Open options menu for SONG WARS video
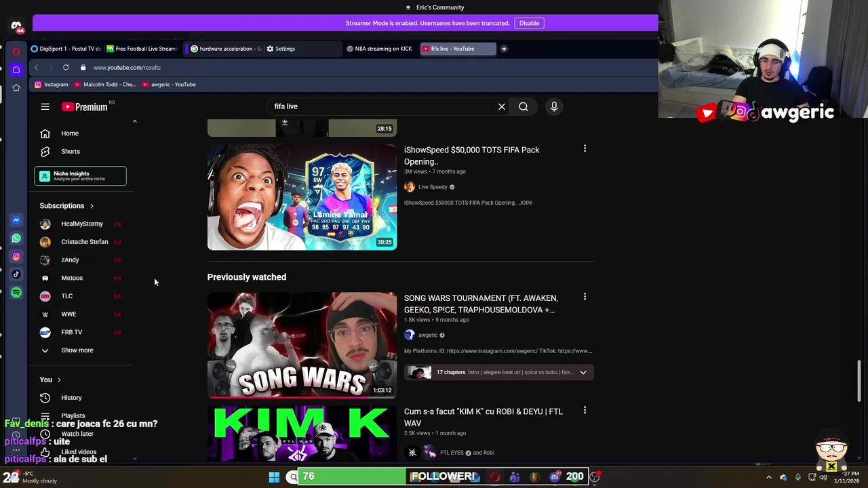 click(585, 297)
